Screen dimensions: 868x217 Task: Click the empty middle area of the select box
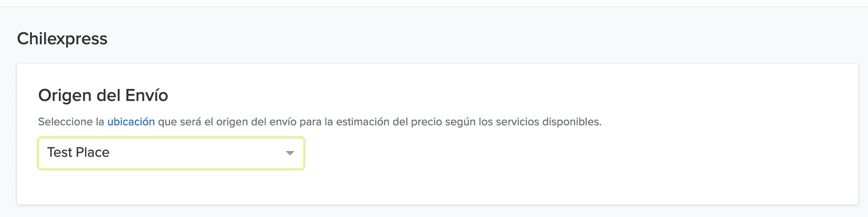click(195, 153)
